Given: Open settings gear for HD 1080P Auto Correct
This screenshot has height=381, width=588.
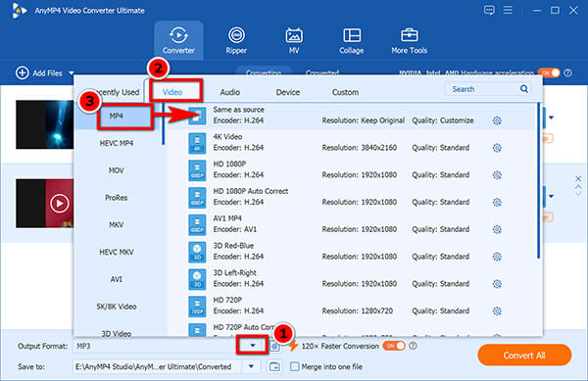Looking at the screenshot, I should coord(497,203).
